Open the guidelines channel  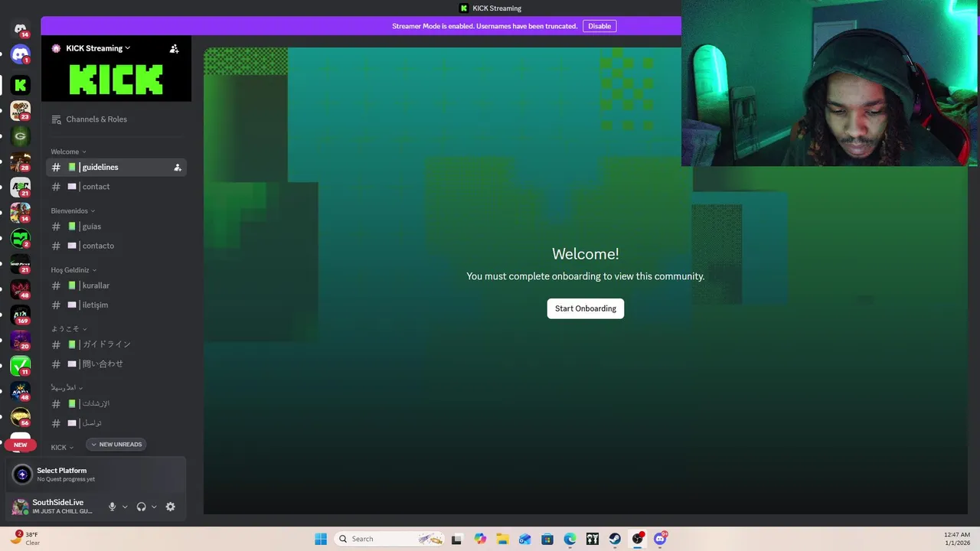[116, 167]
